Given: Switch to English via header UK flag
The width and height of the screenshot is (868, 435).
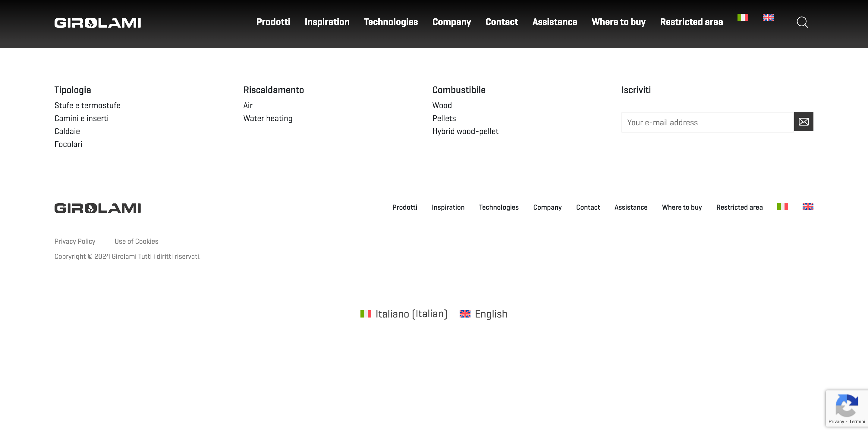Looking at the screenshot, I should (768, 17).
